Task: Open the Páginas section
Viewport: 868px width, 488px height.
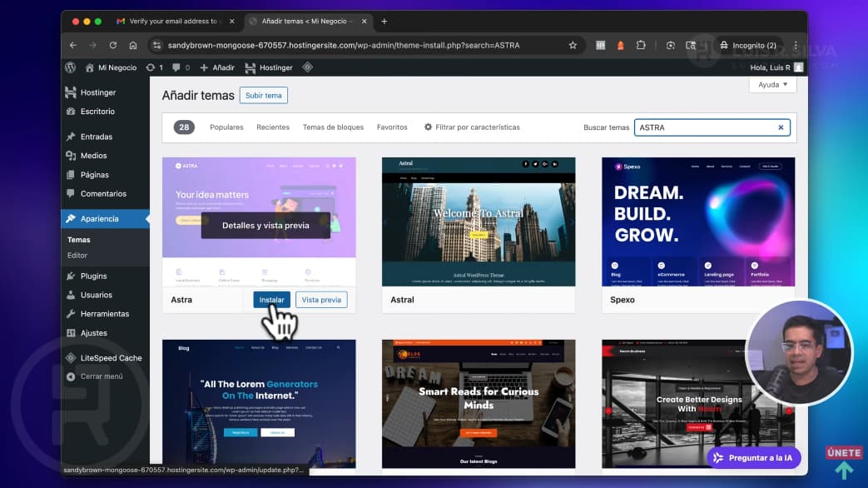Action: 95,175
